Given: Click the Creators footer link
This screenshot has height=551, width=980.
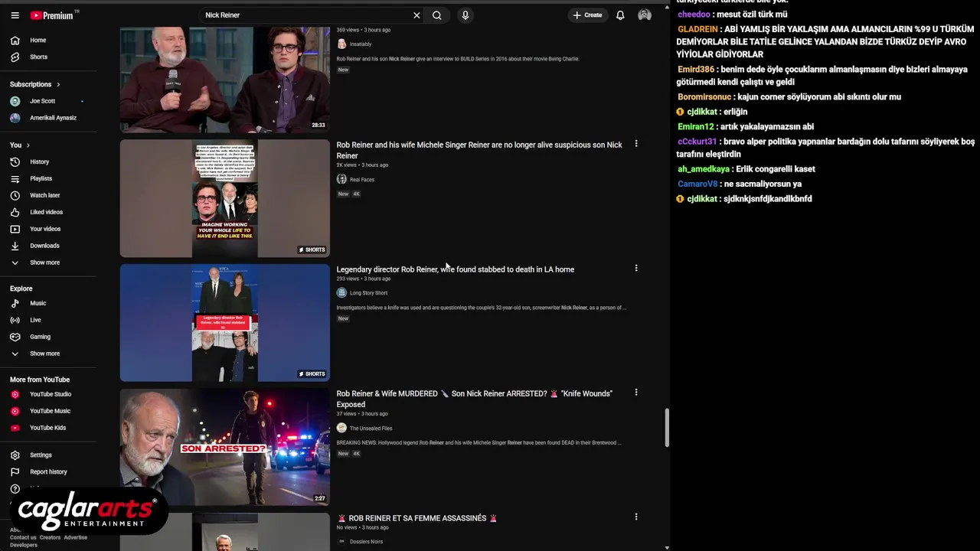Looking at the screenshot, I should [x=50, y=537].
